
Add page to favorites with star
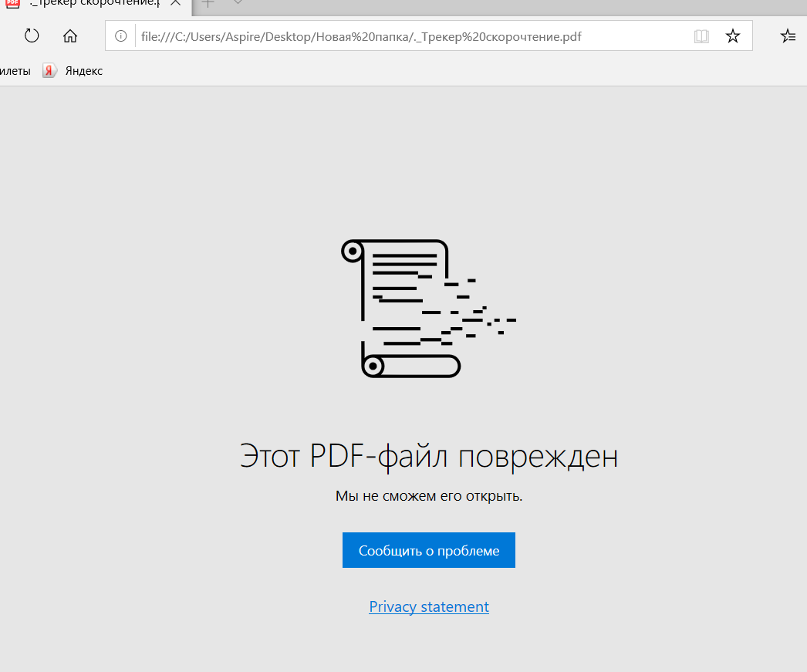(733, 35)
